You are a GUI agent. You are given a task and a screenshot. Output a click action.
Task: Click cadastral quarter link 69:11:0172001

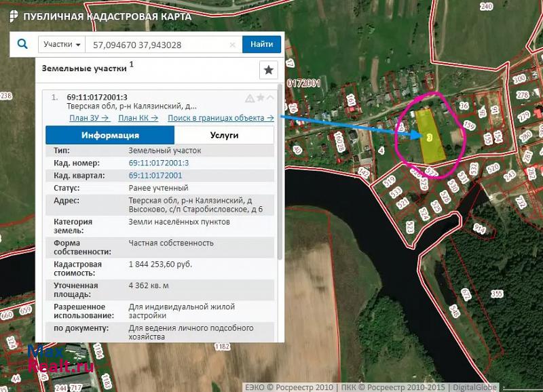click(x=155, y=176)
